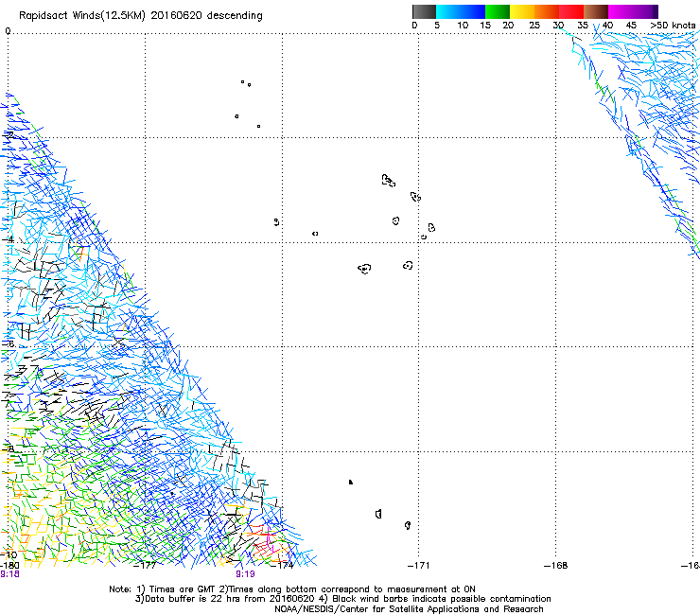The image size is (700, 615).
Task: Click the orange 25-30 knots legend segment
Action: (547, 11)
